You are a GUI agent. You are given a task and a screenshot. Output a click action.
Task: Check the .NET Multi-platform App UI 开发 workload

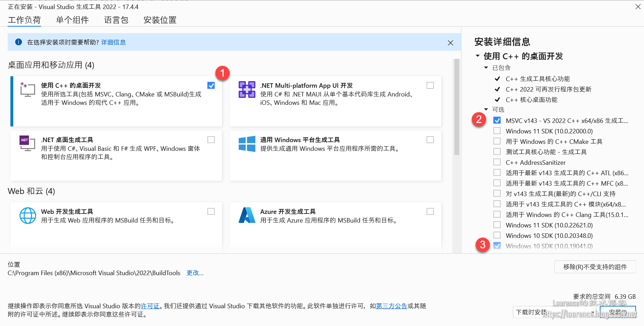tap(430, 85)
